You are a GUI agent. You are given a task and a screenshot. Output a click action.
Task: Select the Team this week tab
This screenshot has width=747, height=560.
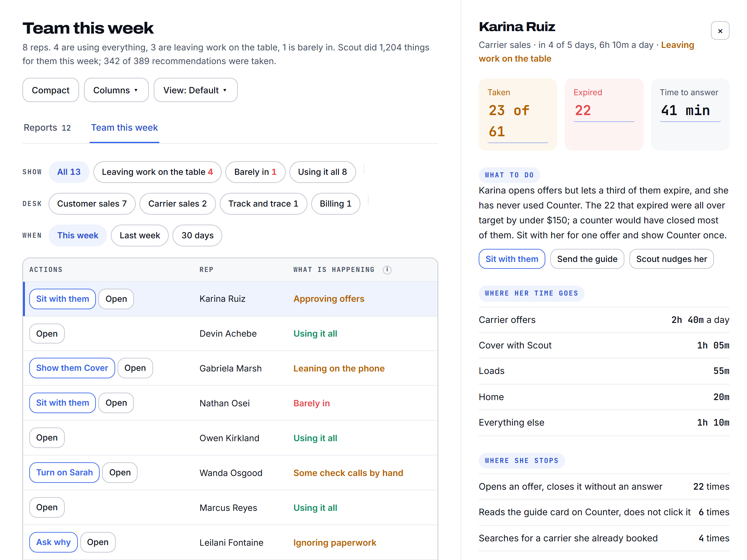click(124, 128)
